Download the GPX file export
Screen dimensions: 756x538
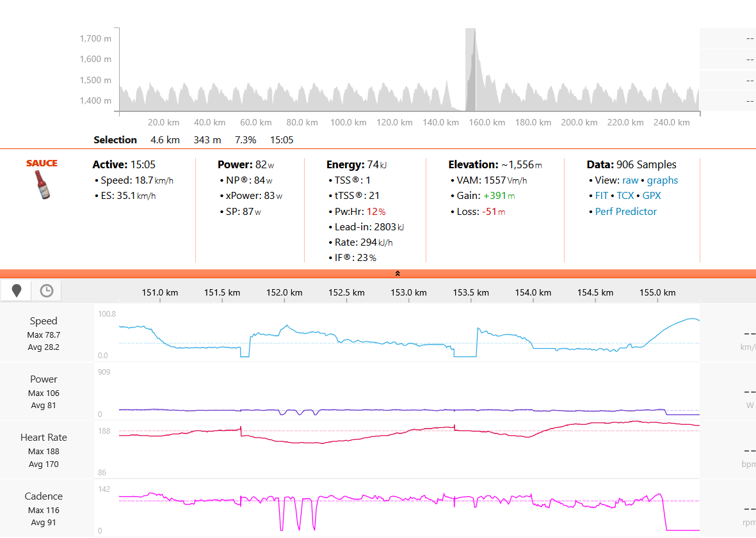click(652, 196)
